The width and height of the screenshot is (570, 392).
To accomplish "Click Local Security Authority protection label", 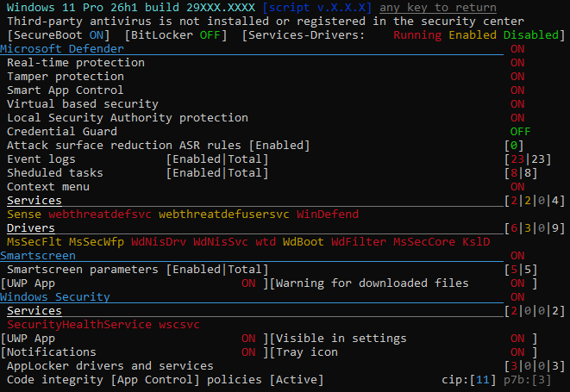I will (128, 118).
